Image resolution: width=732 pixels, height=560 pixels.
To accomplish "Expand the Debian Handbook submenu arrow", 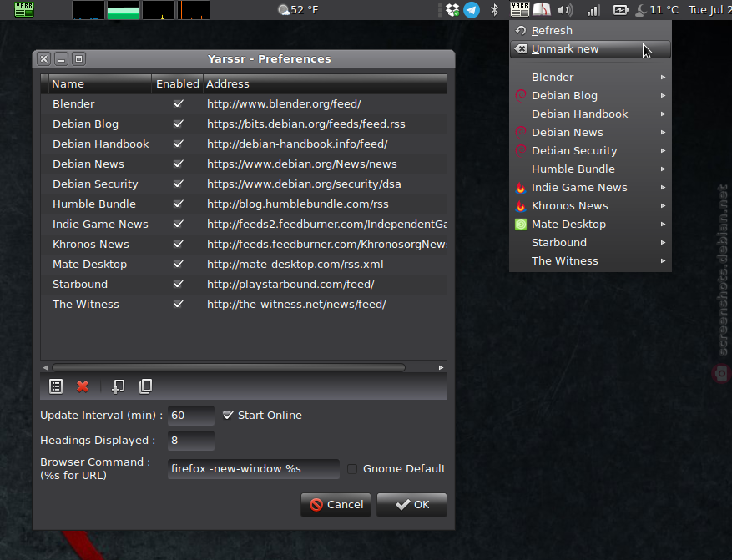I will (663, 114).
